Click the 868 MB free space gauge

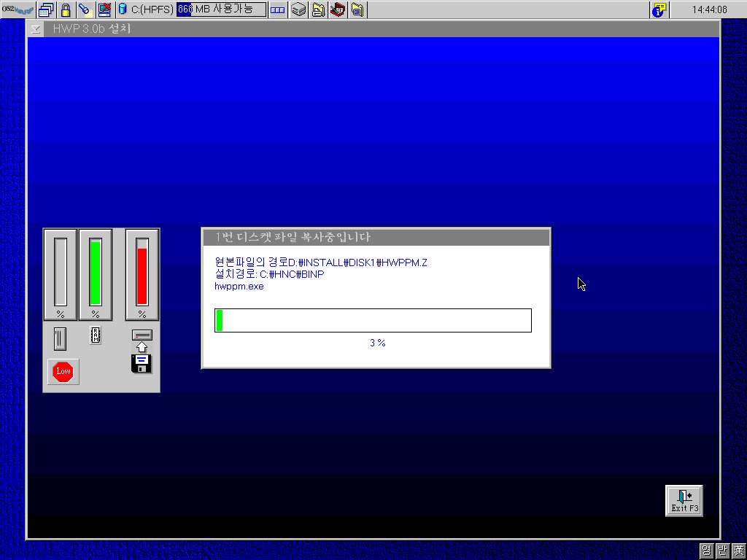[x=221, y=9]
